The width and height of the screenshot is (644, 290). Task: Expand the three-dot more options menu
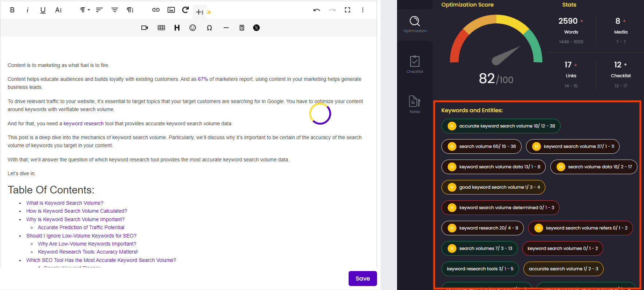[362, 10]
